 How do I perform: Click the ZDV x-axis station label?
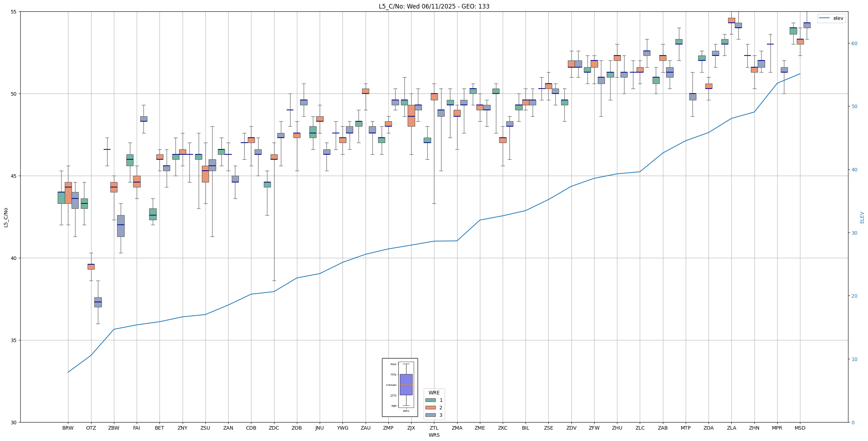(571, 428)
